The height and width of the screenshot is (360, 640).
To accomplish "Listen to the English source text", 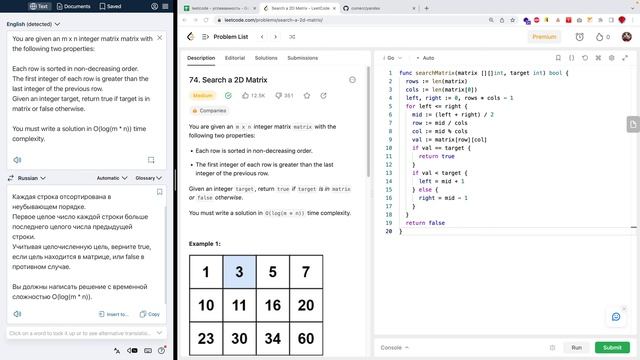I will click(x=17, y=160).
